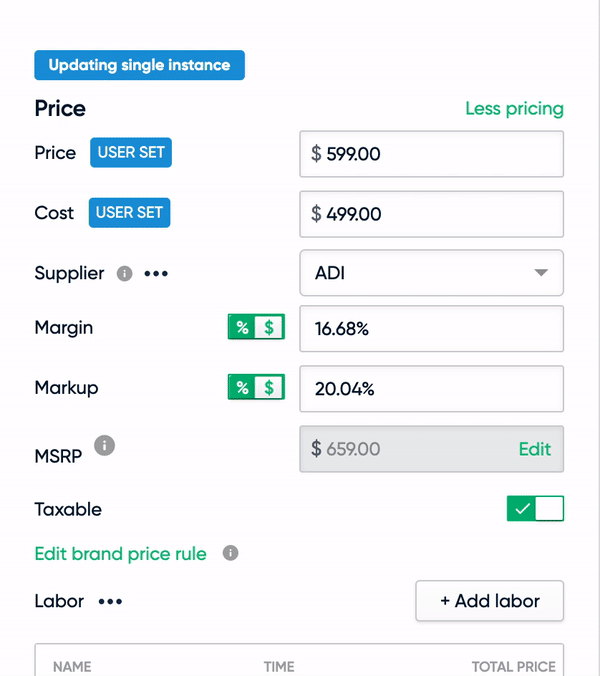Open the Labor three-dots options menu
This screenshot has height=676, width=600.
110,601
